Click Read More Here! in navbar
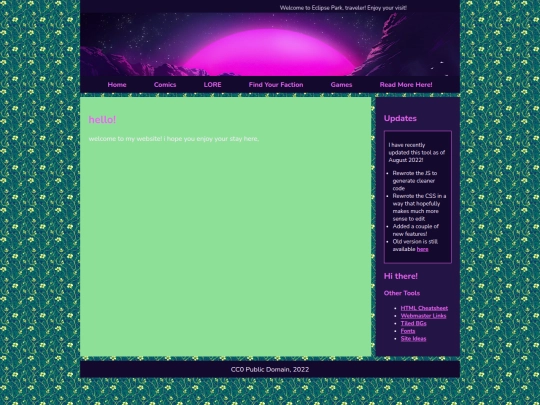The height and width of the screenshot is (405, 540). click(x=406, y=85)
